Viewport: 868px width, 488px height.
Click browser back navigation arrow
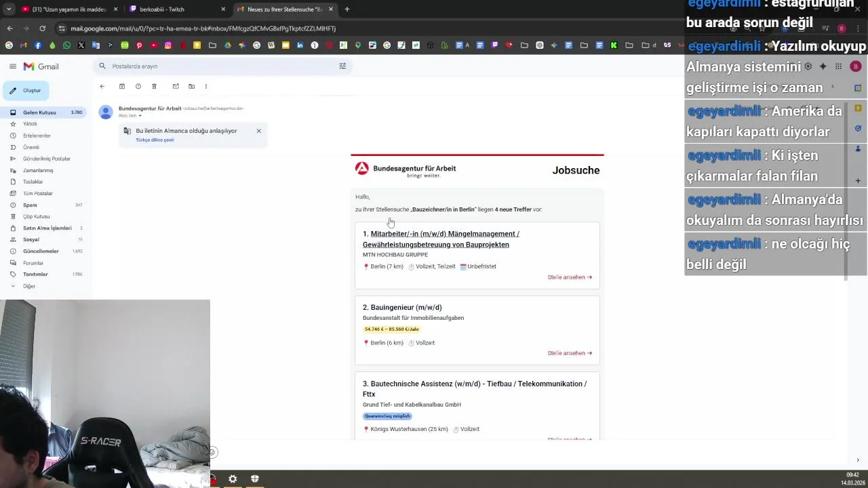[x=9, y=28]
